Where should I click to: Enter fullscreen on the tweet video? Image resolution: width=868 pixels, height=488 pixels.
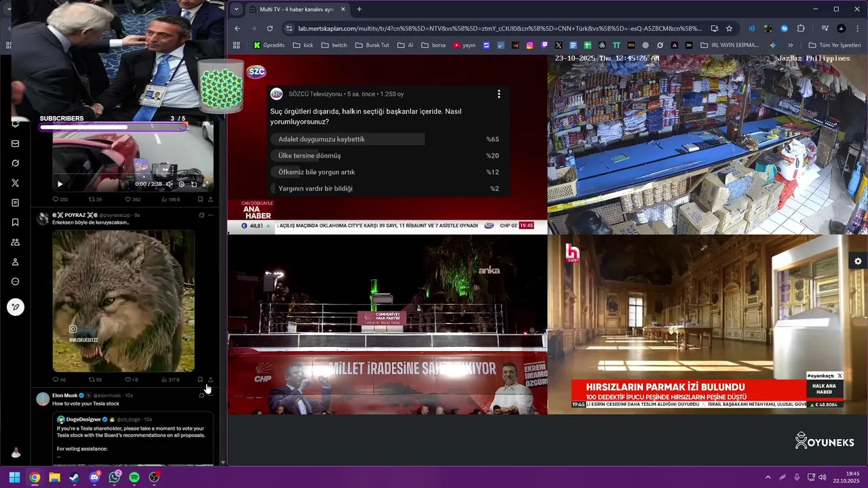[205, 184]
